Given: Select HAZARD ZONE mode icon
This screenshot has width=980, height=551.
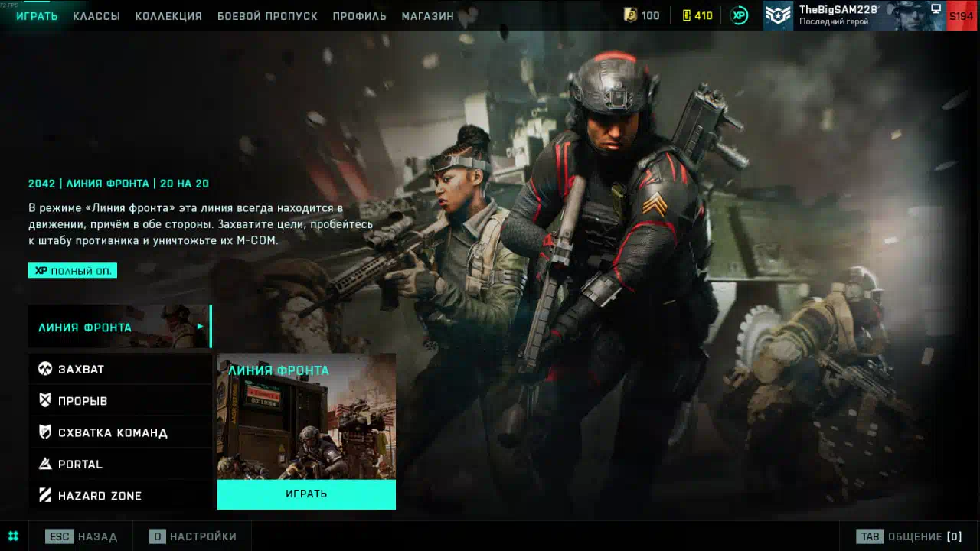Looking at the screenshot, I should click(45, 496).
